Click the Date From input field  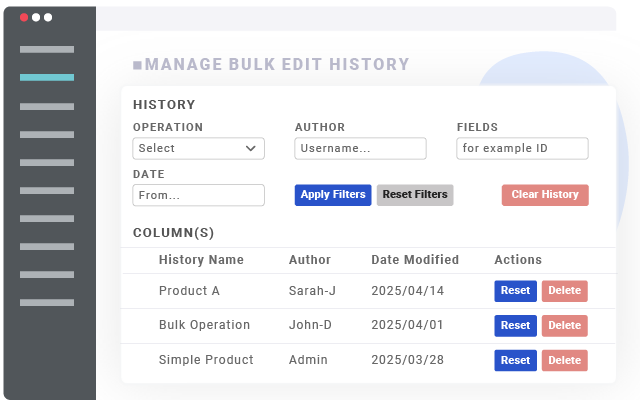pos(198,195)
